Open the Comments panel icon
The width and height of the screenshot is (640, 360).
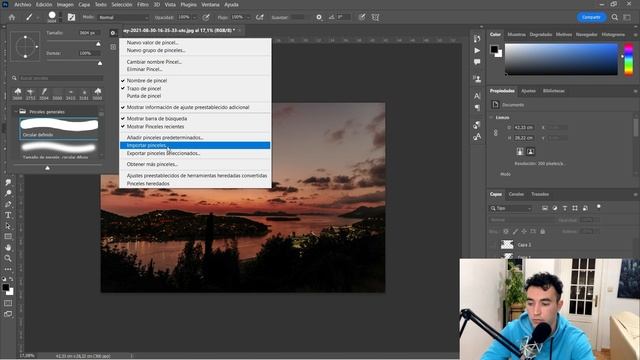[x=477, y=62]
